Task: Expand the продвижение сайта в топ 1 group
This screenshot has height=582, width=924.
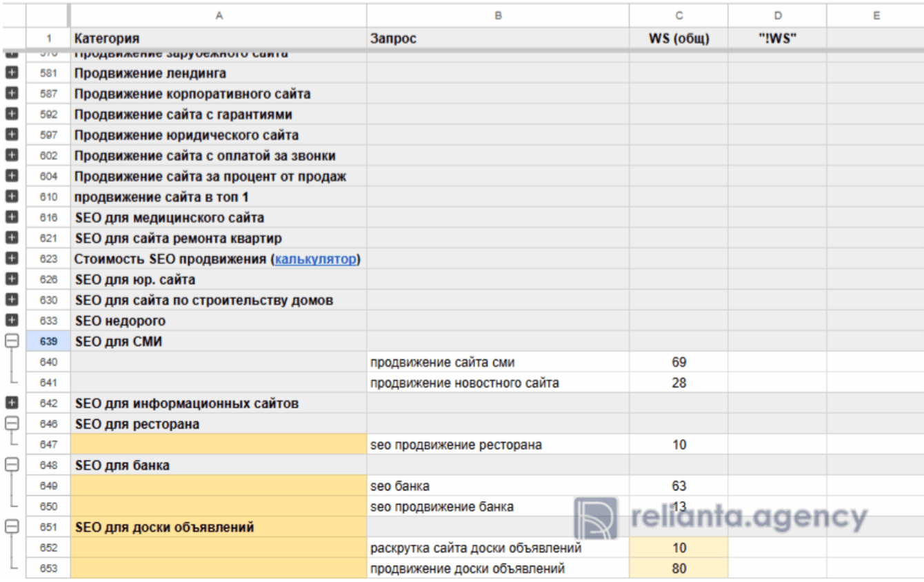Action: point(11,197)
